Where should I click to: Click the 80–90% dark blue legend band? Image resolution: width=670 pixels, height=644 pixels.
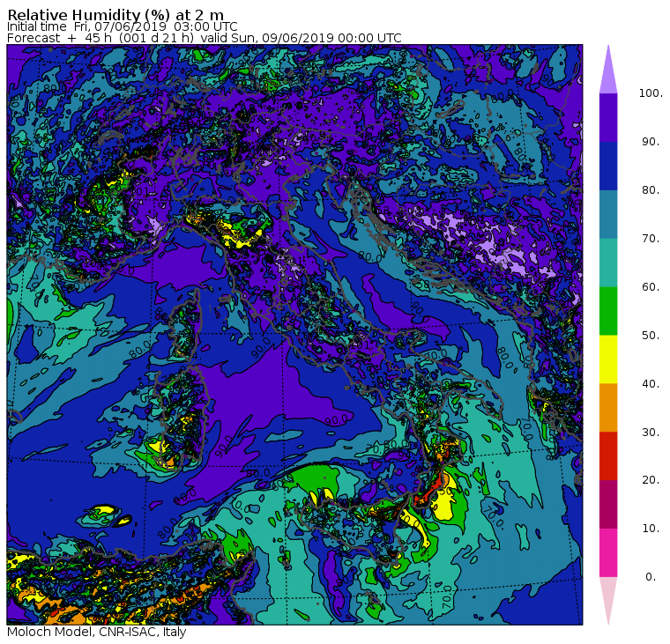[x=608, y=166]
